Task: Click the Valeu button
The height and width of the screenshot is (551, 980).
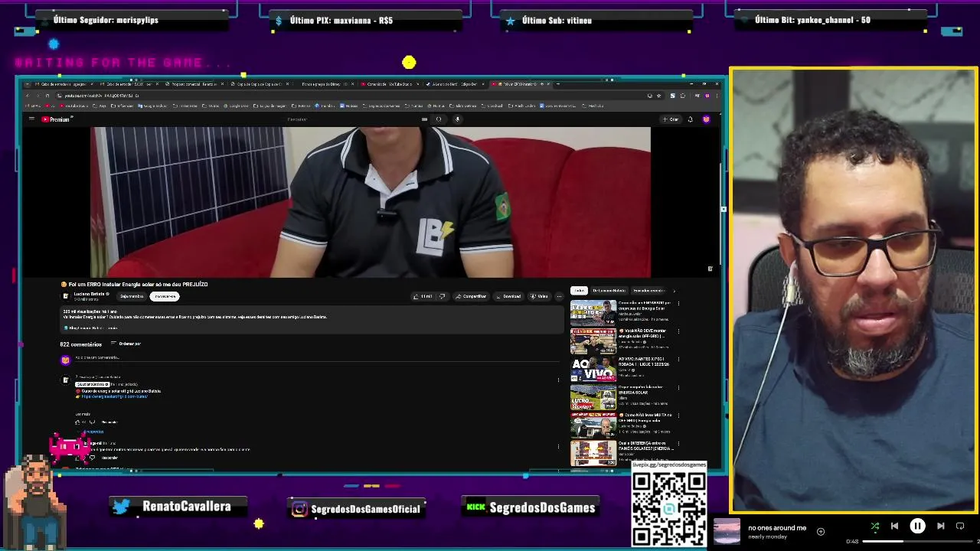Action: point(540,296)
